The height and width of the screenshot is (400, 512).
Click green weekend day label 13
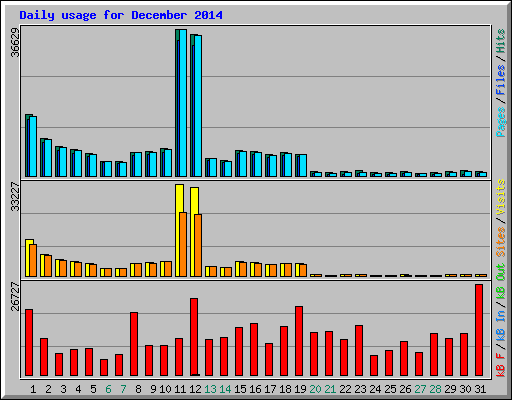click(x=210, y=389)
